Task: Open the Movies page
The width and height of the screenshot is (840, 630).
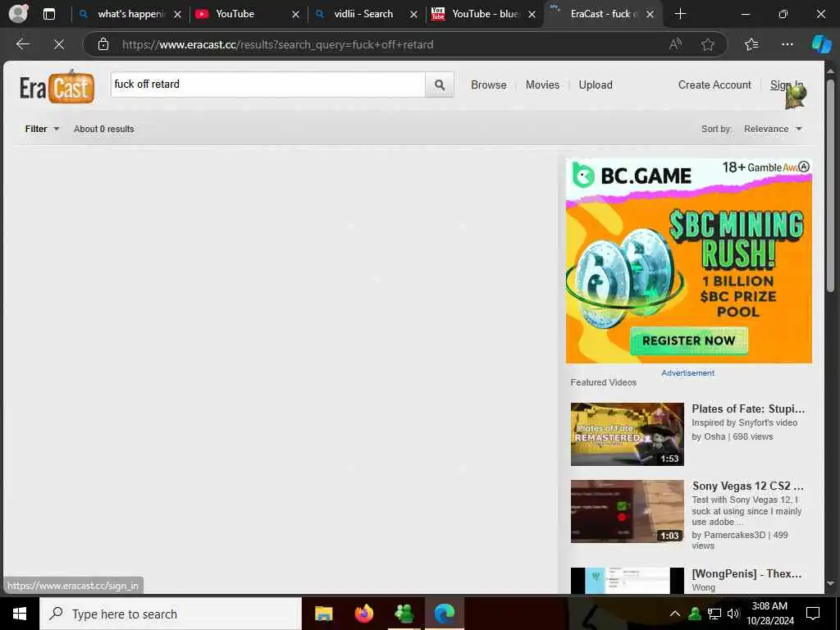Action: 542,84
